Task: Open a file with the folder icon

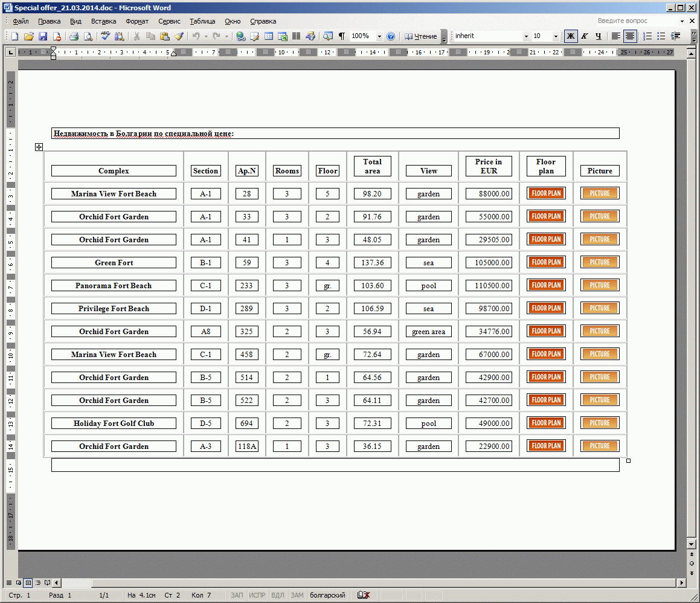Action: tap(28, 36)
